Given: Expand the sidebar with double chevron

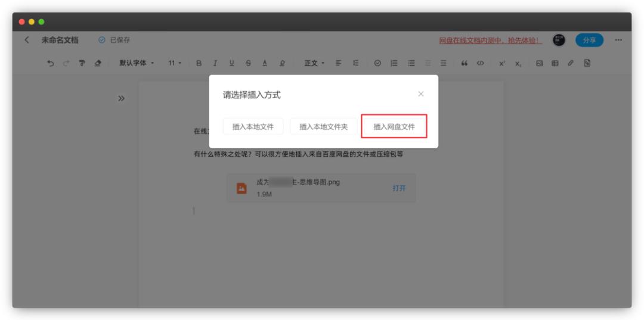Looking at the screenshot, I should [x=121, y=98].
